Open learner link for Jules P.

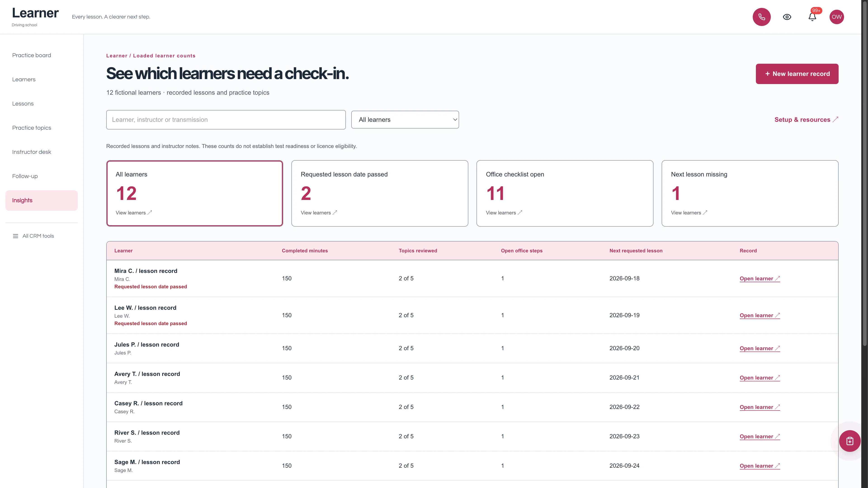tap(760, 348)
